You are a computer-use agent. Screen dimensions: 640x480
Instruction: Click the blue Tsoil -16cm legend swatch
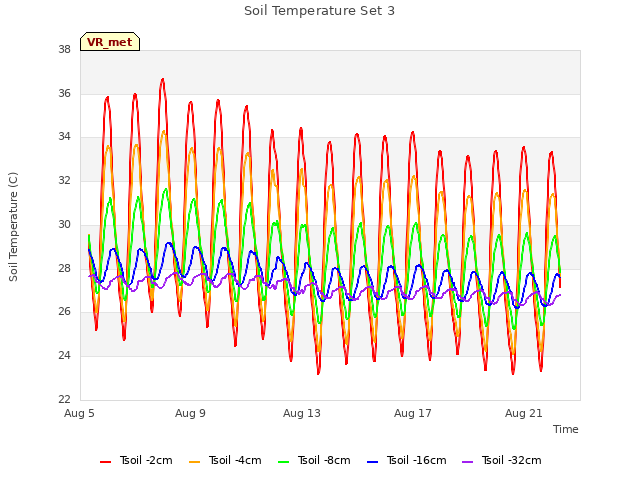click(372, 462)
